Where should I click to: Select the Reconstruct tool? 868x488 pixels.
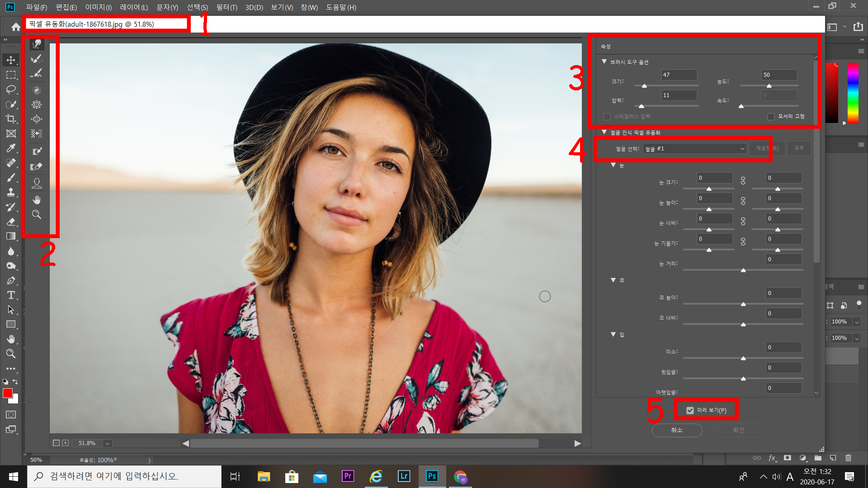[37, 59]
